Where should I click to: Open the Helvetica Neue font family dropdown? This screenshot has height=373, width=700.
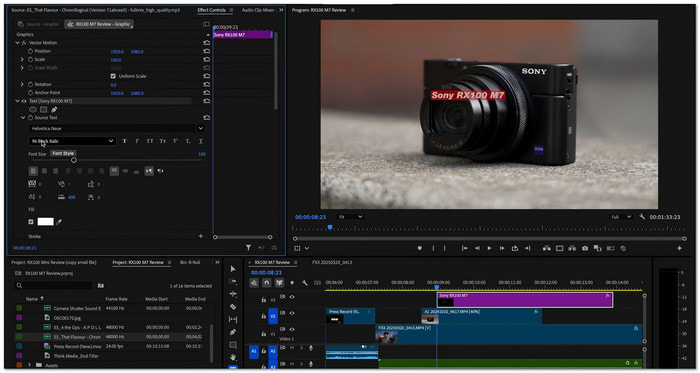117,128
